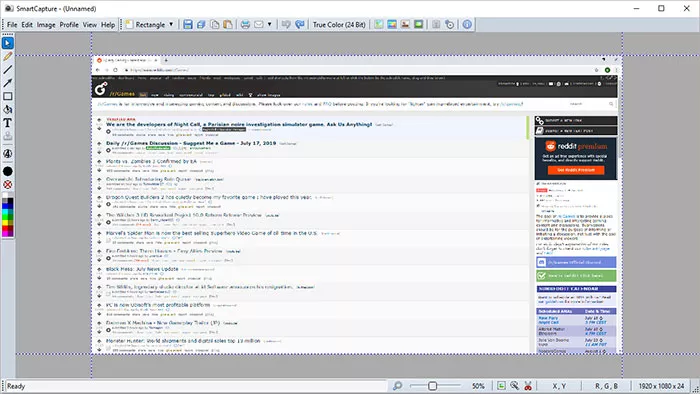Click the Rectangle capture mode button

(x=146, y=25)
